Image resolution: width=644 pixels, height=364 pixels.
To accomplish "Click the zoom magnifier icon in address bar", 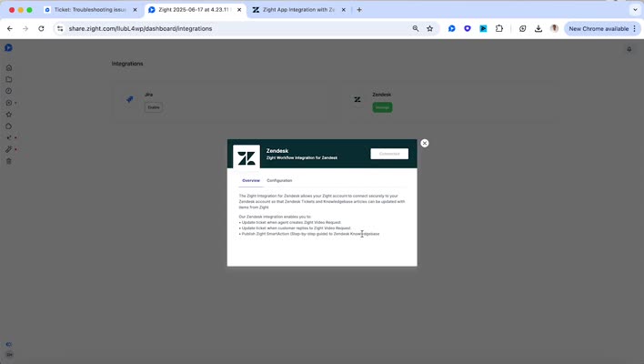I will point(416,28).
